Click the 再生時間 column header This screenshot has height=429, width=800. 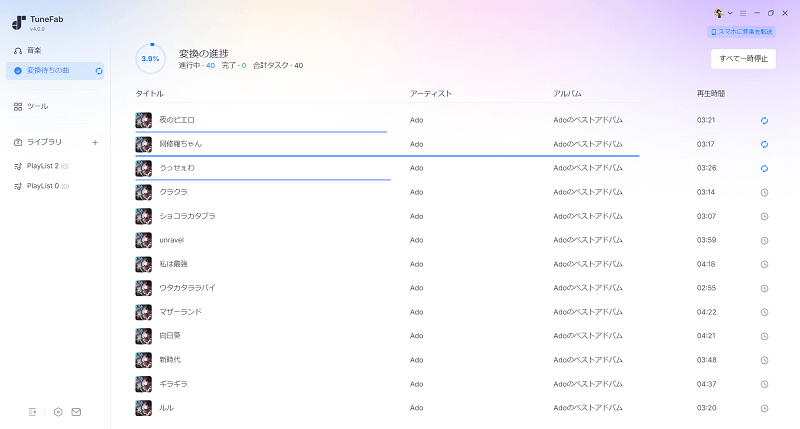coord(711,93)
